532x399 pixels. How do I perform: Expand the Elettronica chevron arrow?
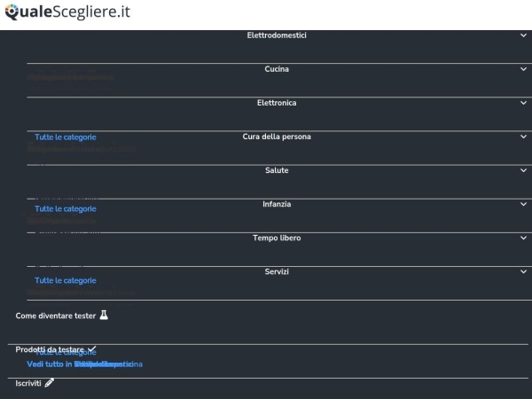pyautogui.click(x=523, y=103)
